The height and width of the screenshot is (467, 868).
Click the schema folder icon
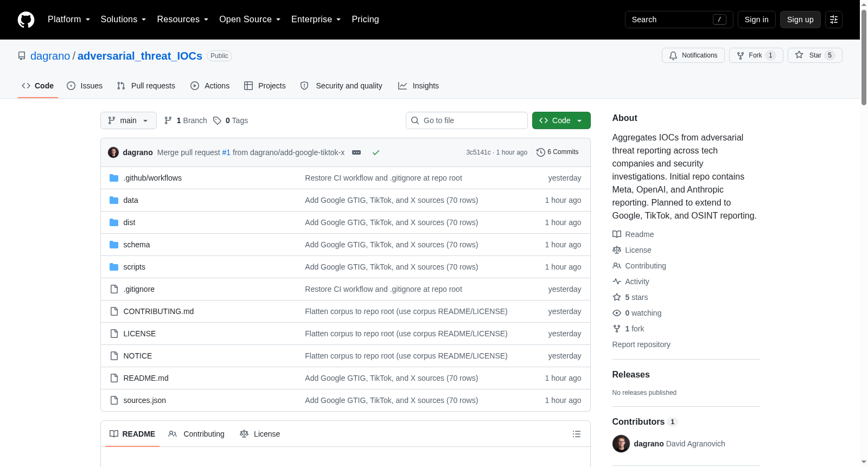point(114,245)
